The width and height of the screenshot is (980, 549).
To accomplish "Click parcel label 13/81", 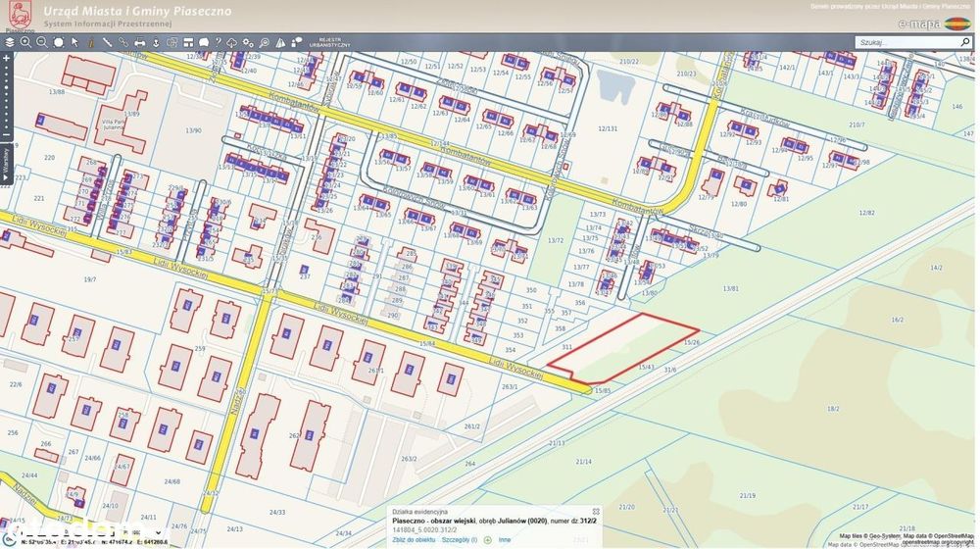I will pyautogui.click(x=730, y=289).
